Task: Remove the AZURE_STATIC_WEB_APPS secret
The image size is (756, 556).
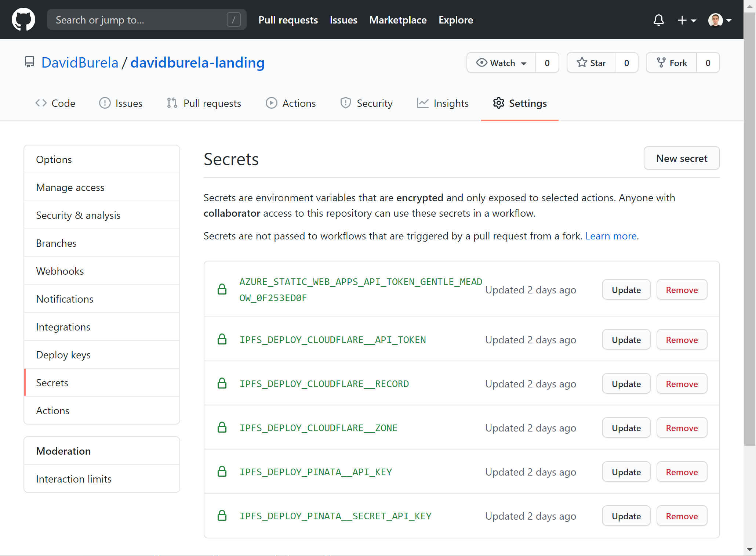Action: [x=682, y=290]
